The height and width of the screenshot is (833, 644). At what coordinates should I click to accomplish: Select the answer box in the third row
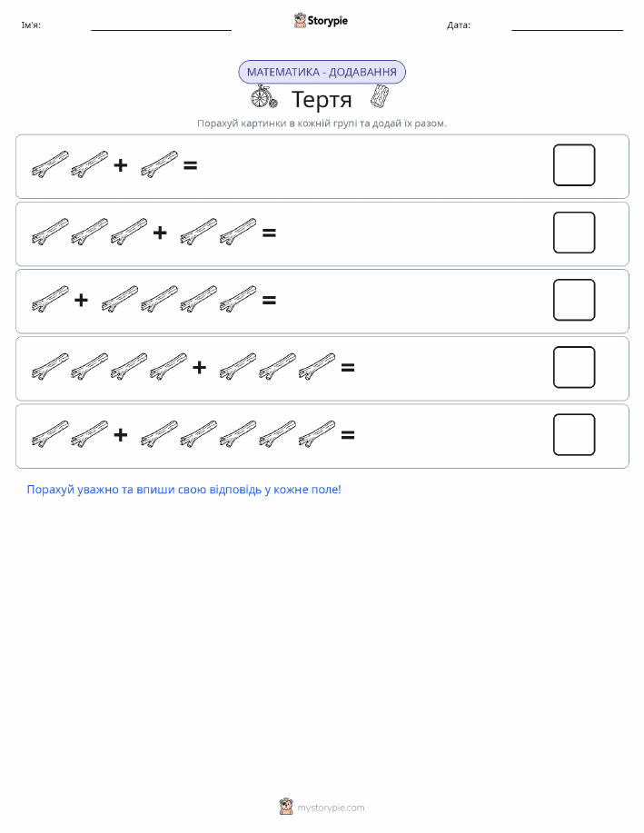click(574, 300)
